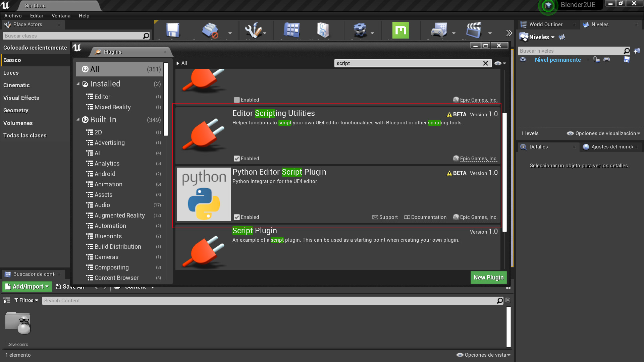Click the save icon beside Nivel permanente

point(627,60)
